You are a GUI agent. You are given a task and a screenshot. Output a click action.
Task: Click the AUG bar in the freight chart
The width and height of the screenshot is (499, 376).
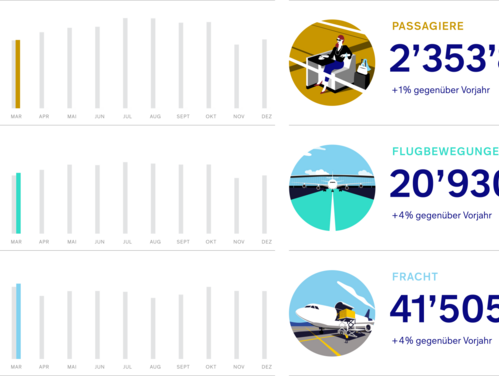pyautogui.click(x=153, y=328)
